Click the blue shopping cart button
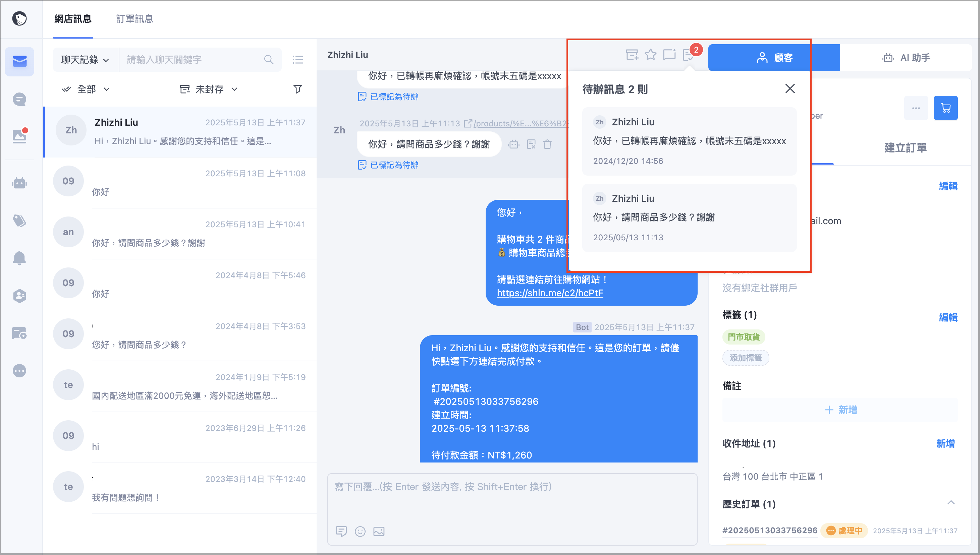980x555 pixels. (946, 108)
